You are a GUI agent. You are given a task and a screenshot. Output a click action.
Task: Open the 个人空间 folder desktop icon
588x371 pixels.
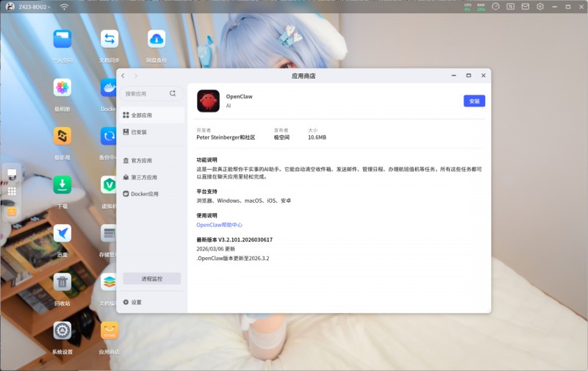click(x=62, y=39)
